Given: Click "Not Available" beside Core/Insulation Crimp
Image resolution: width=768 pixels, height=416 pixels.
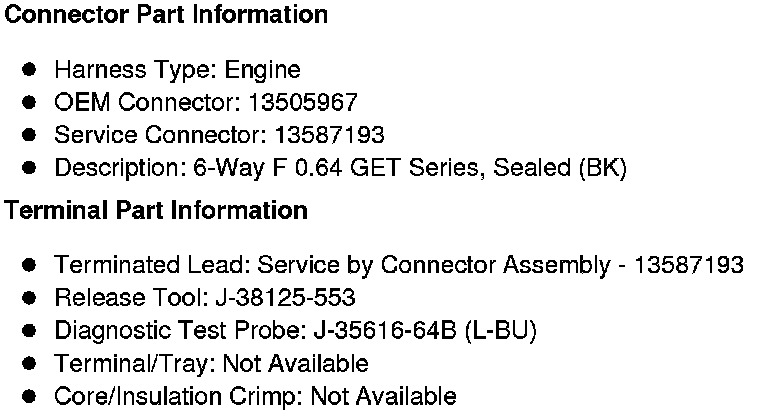Looking at the screenshot, I should (x=384, y=397).
